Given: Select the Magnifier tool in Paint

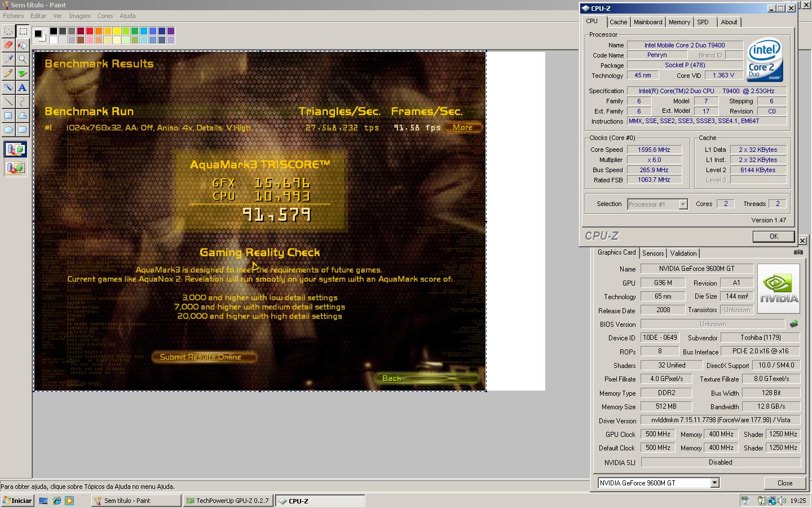Looking at the screenshot, I should (x=23, y=59).
